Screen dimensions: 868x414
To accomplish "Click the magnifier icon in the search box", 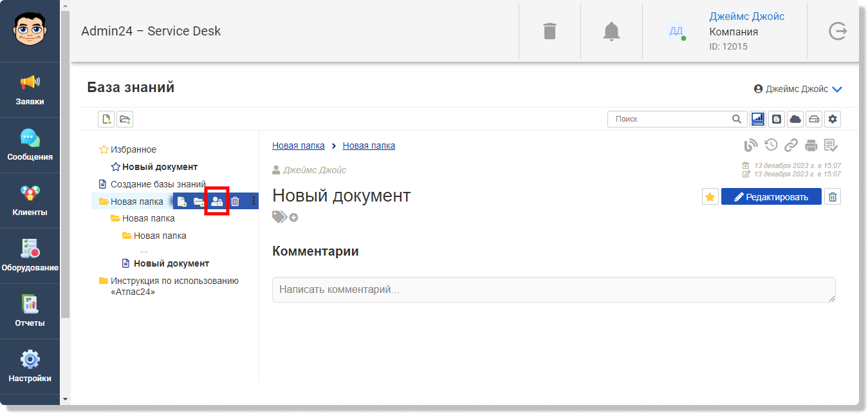I will coord(737,119).
